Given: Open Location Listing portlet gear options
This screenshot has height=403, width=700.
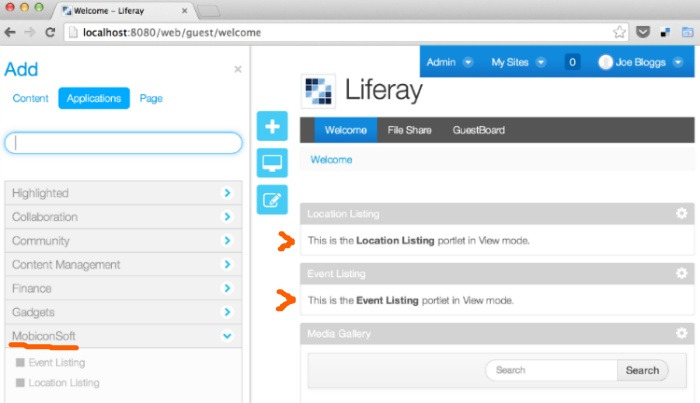Looking at the screenshot, I should click(681, 213).
